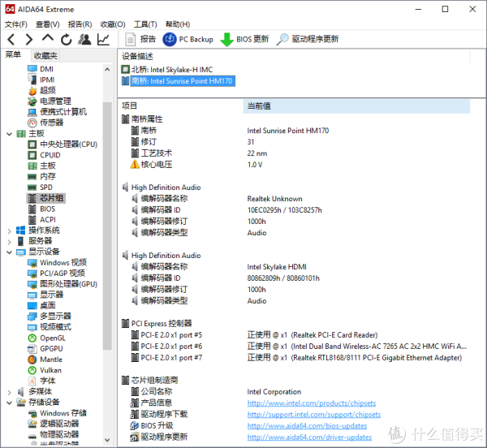Open the 工具(T) menu
This screenshot has width=487, height=448.
point(145,24)
